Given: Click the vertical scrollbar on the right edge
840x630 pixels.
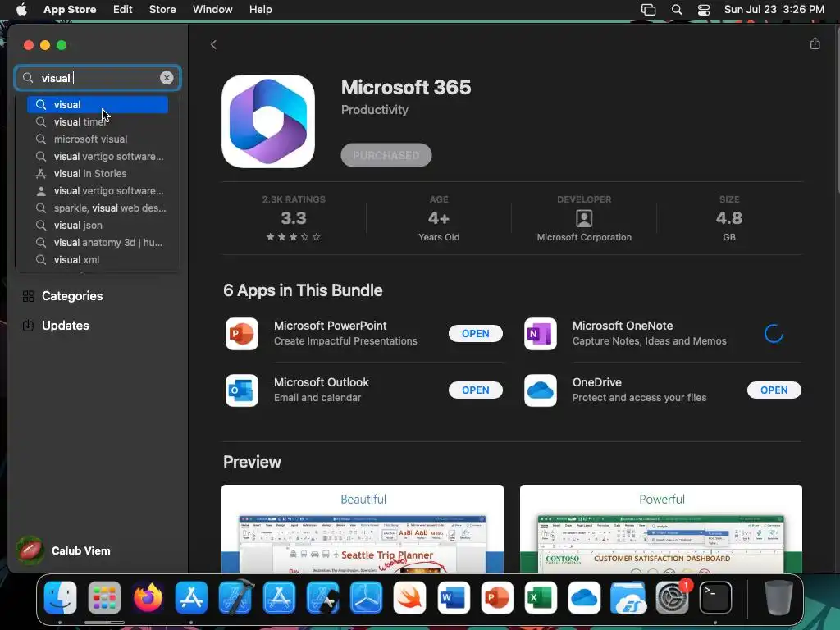Looking at the screenshot, I should coord(838,110).
